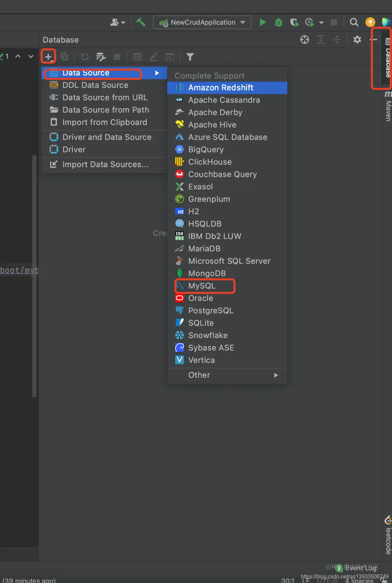Image resolution: width=392 pixels, height=583 pixels.
Task: Click the build hammer icon
Action: tap(141, 22)
